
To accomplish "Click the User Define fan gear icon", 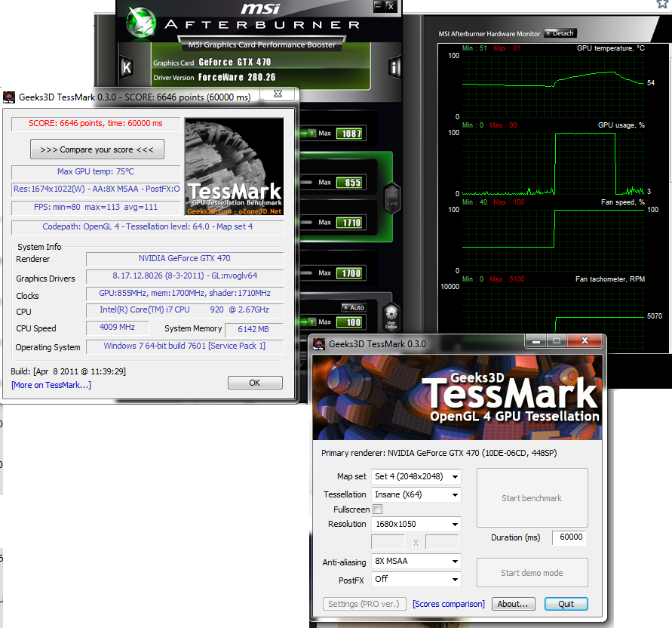I will point(391,317).
